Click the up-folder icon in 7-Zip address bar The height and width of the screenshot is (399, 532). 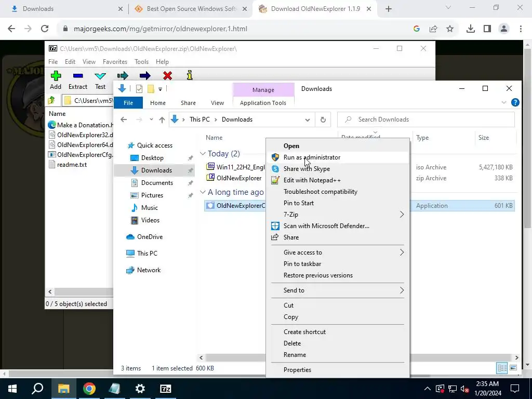click(x=51, y=100)
